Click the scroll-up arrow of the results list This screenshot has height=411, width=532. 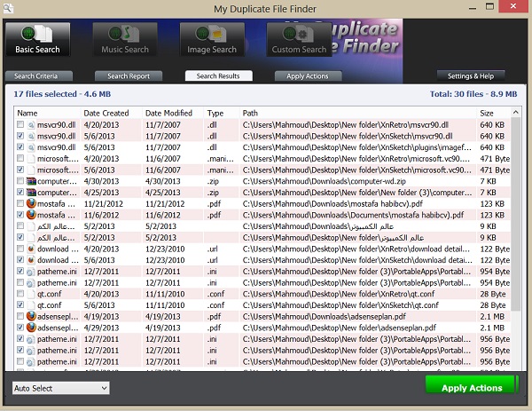515,113
